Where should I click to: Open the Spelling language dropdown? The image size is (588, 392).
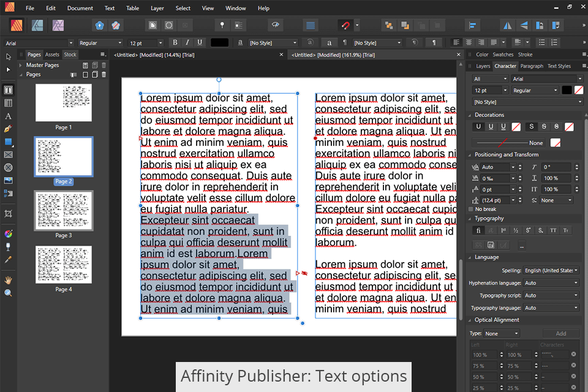click(x=551, y=271)
